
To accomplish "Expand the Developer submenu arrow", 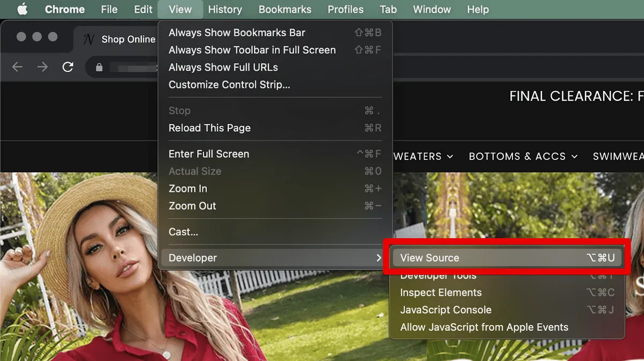I will [x=379, y=258].
